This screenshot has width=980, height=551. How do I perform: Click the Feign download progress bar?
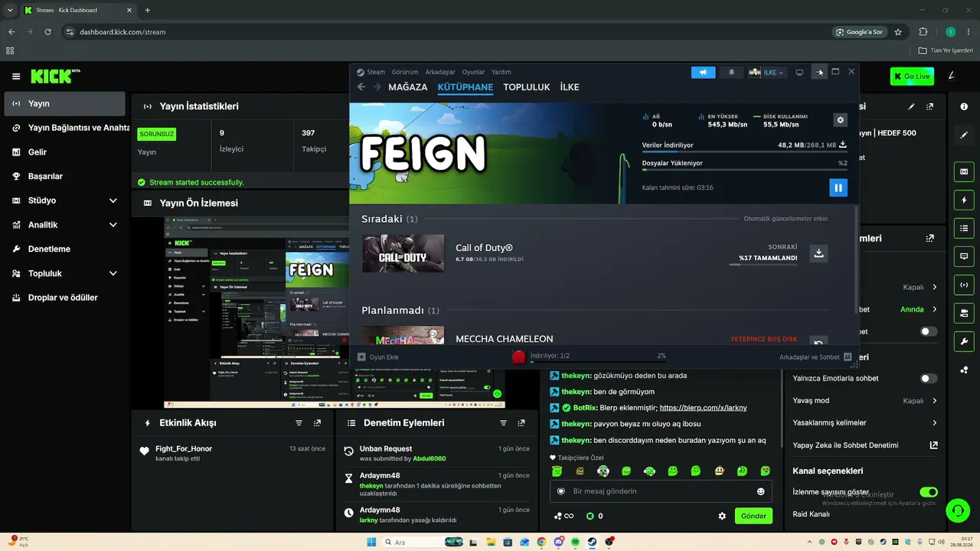(745, 152)
